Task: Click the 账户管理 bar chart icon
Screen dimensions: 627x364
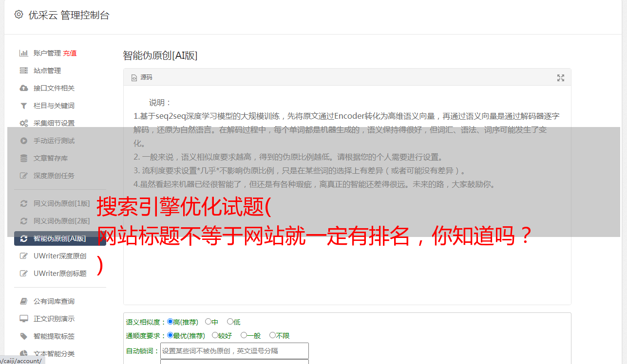Action: coord(23,53)
